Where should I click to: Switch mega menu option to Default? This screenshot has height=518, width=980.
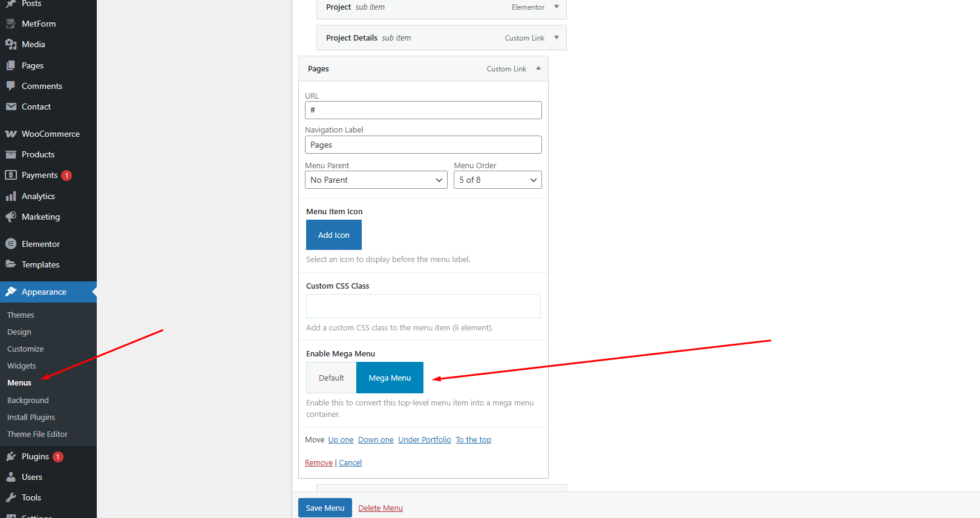click(331, 378)
